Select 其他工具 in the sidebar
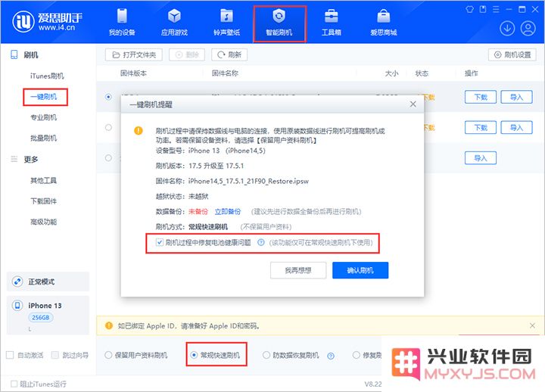The image size is (545, 392). [43, 180]
